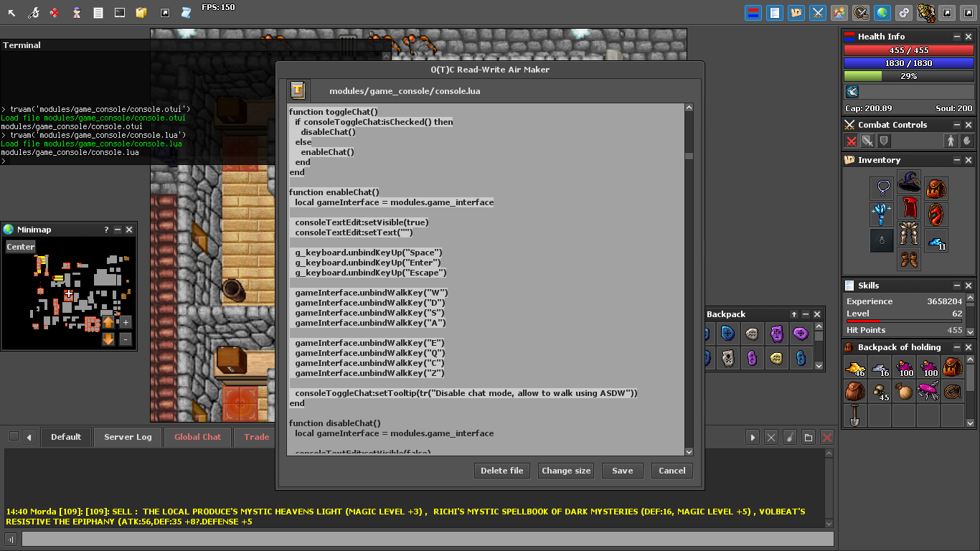Screen dimensions: 980x551
Task: Click the brown boots in Inventory
Action: click(909, 260)
